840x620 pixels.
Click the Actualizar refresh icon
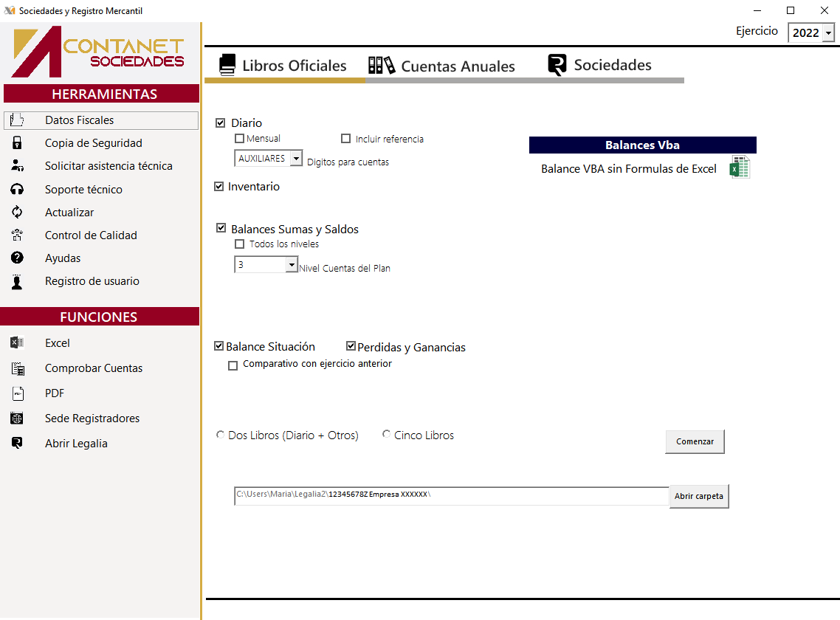[x=17, y=213]
